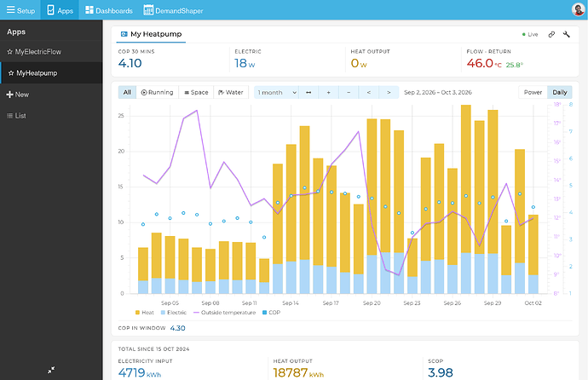Open the Setup hamburger menu
Screen dimensions: 588x380
[20, 10]
